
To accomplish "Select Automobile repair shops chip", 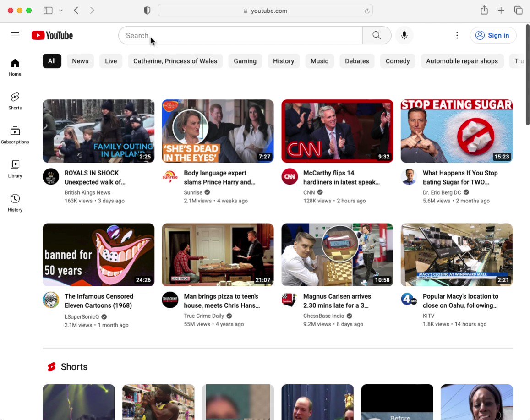I will (x=462, y=61).
